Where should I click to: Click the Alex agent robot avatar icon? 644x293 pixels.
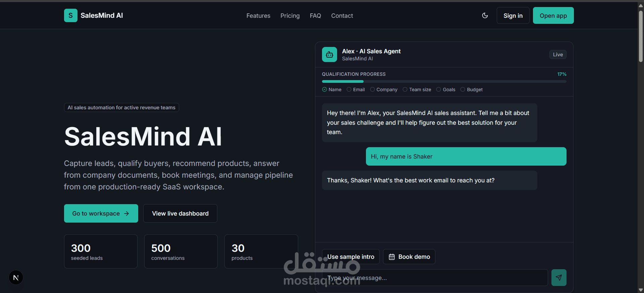click(329, 54)
